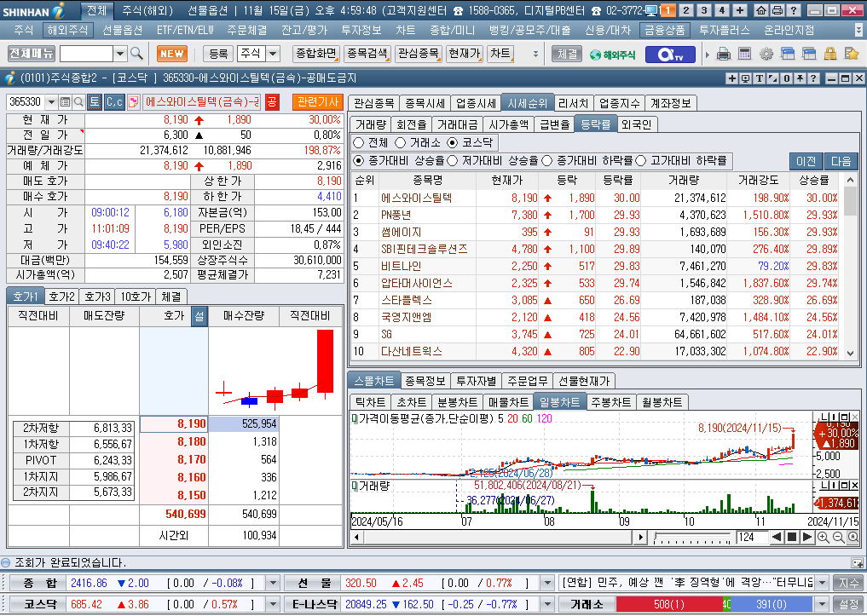This screenshot has width=867, height=616.
Task: Click the favorites star document icon in toolbar
Action: 852,54
